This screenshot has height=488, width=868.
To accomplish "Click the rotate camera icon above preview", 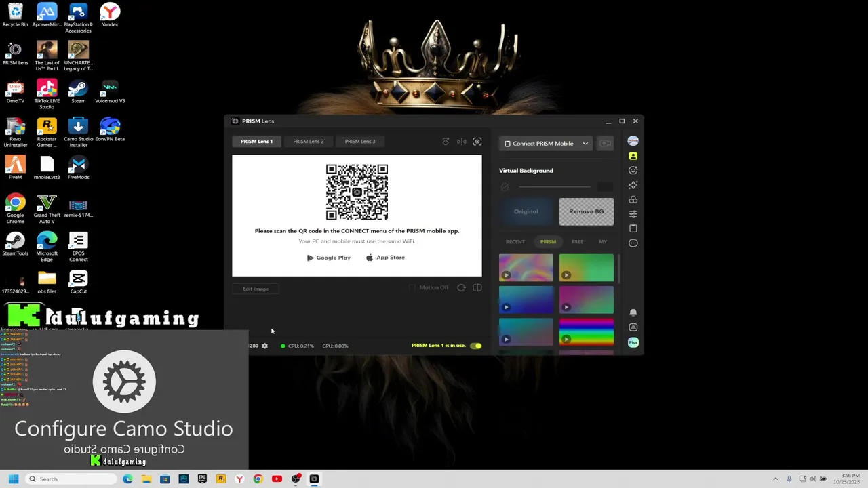I will [x=446, y=142].
